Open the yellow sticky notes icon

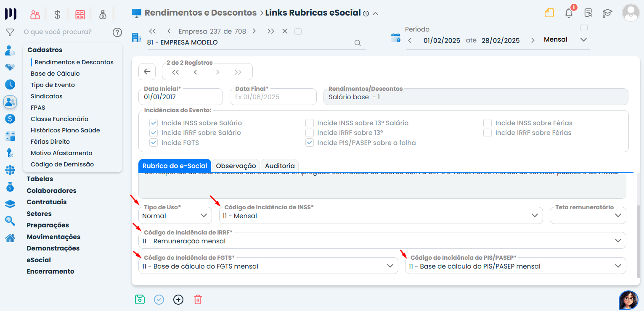point(549,13)
